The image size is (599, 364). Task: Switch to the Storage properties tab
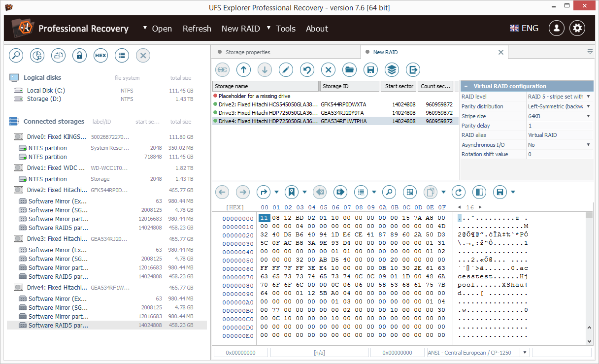(x=248, y=52)
